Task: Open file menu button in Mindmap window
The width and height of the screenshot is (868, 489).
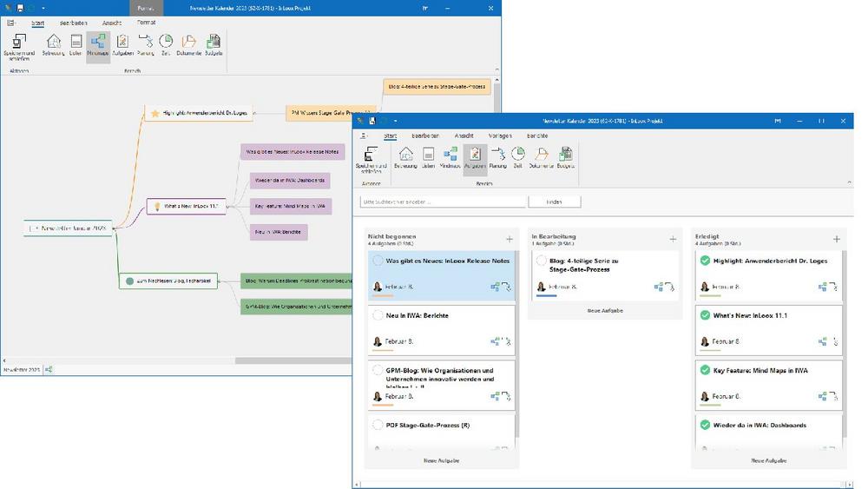Action: pyautogui.click(x=11, y=23)
